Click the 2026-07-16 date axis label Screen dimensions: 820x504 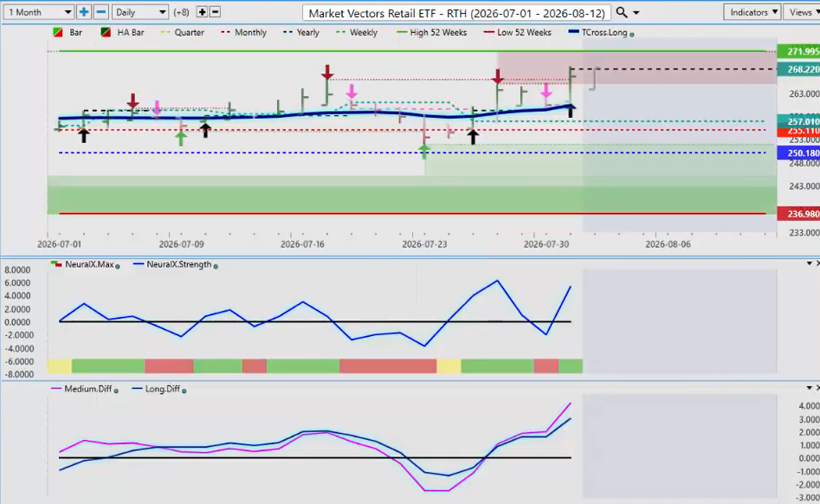302,244
